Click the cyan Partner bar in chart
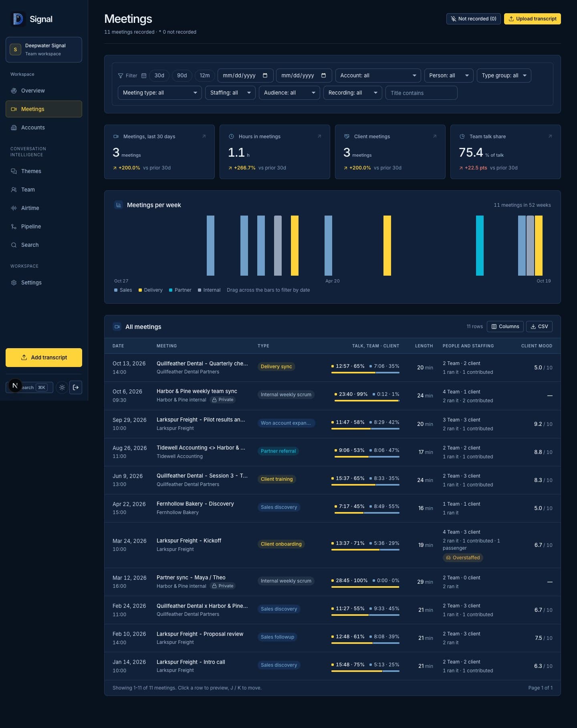 (480, 246)
